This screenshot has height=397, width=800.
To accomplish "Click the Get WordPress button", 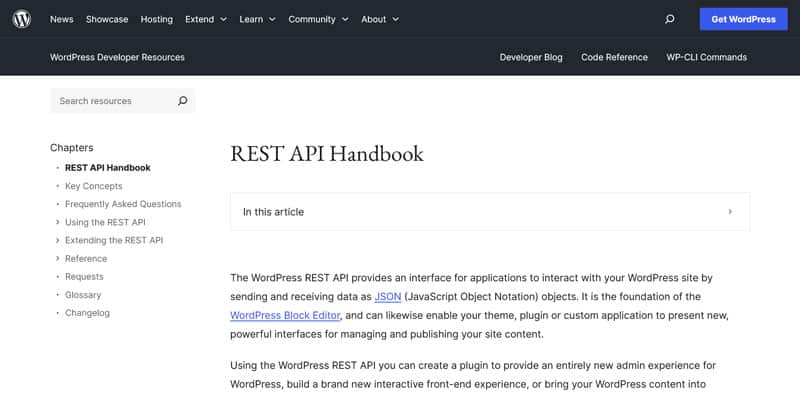I will tap(743, 19).
